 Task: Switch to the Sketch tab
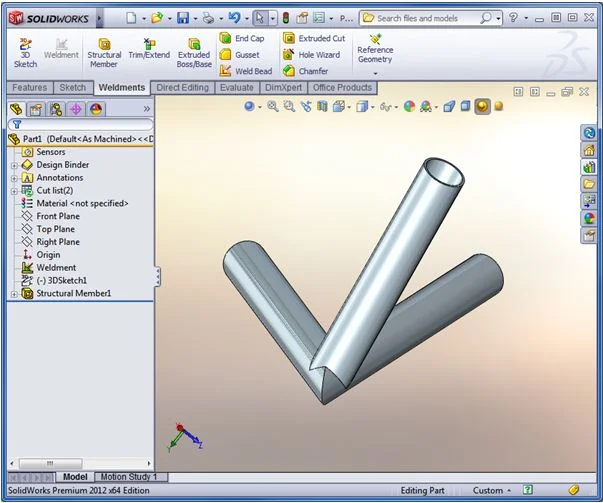(x=73, y=88)
